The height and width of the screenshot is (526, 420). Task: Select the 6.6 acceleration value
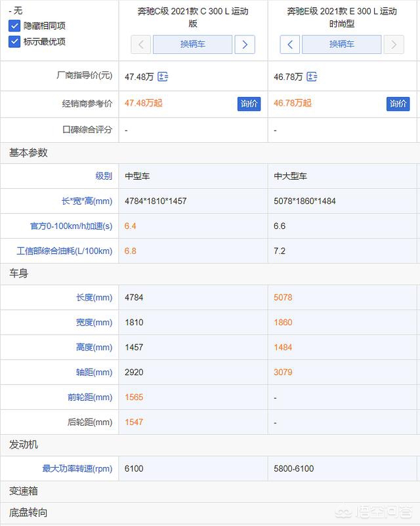pos(280,226)
